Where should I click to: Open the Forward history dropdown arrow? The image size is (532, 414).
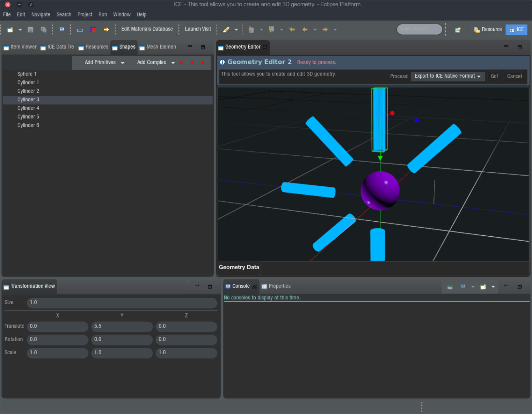coord(335,30)
